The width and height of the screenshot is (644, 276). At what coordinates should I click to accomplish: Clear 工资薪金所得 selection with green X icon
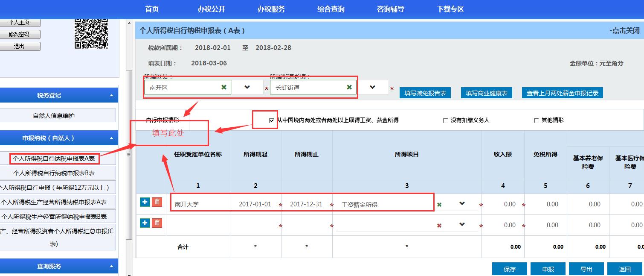pyautogui.click(x=439, y=205)
